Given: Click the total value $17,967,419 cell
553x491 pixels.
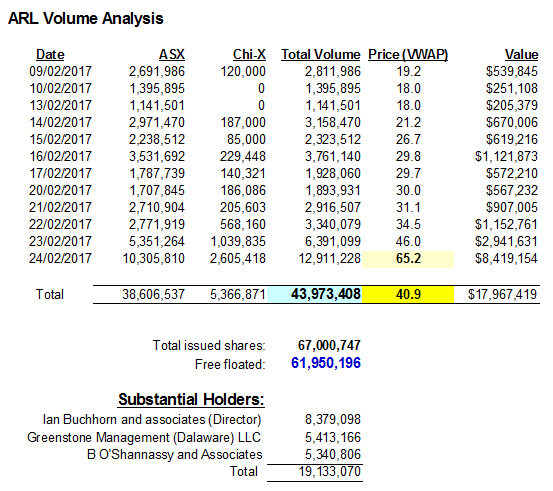Looking at the screenshot, I should (x=502, y=294).
